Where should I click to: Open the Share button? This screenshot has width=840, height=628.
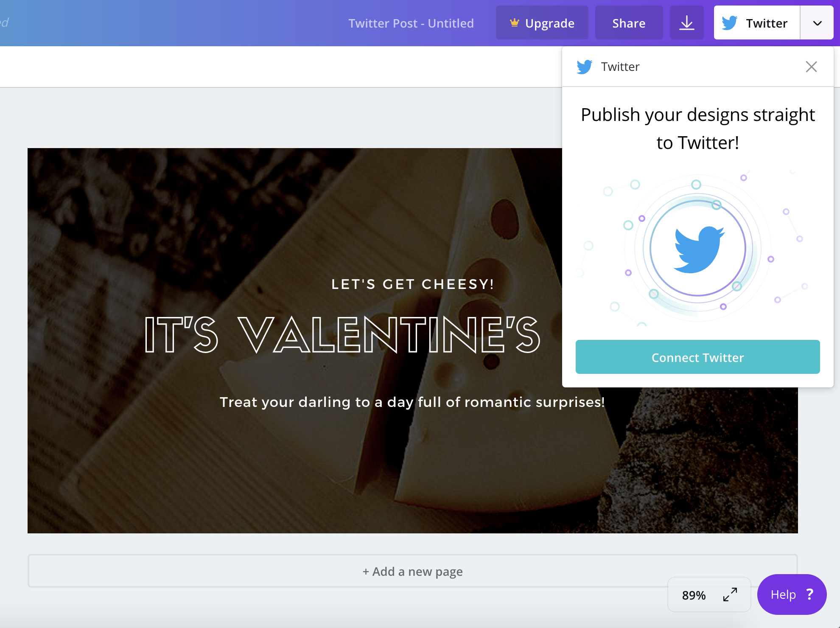[x=629, y=23]
